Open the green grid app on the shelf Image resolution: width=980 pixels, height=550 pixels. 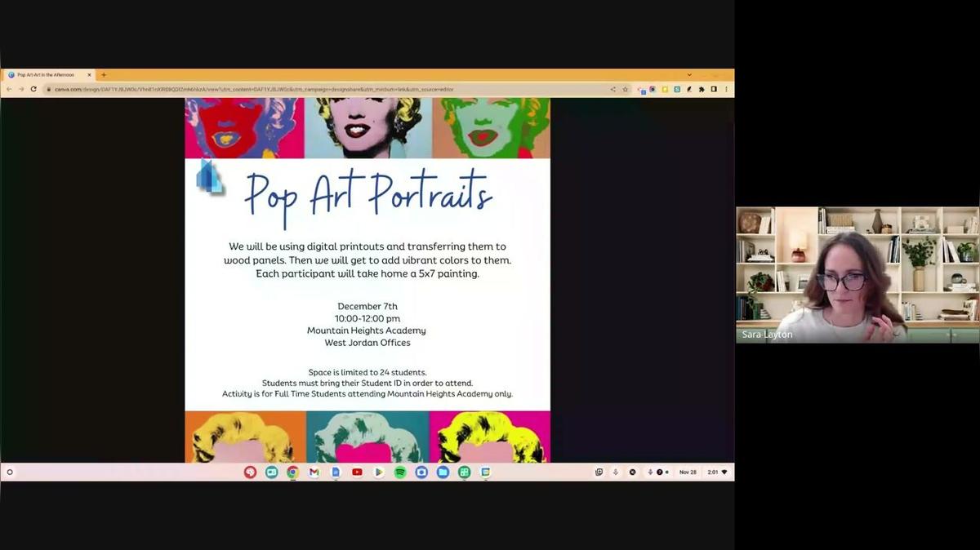[x=464, y=472]
